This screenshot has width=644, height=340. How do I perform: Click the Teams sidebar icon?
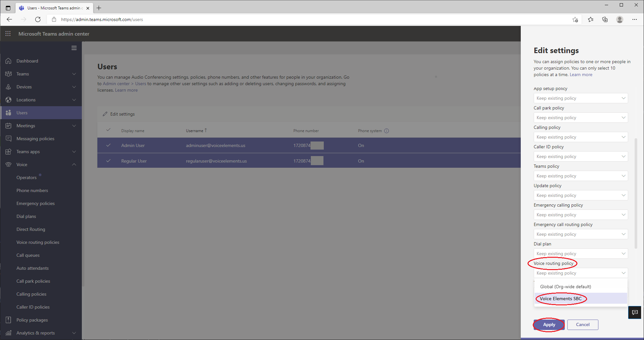pyautogui.click(x=8, y=74)
